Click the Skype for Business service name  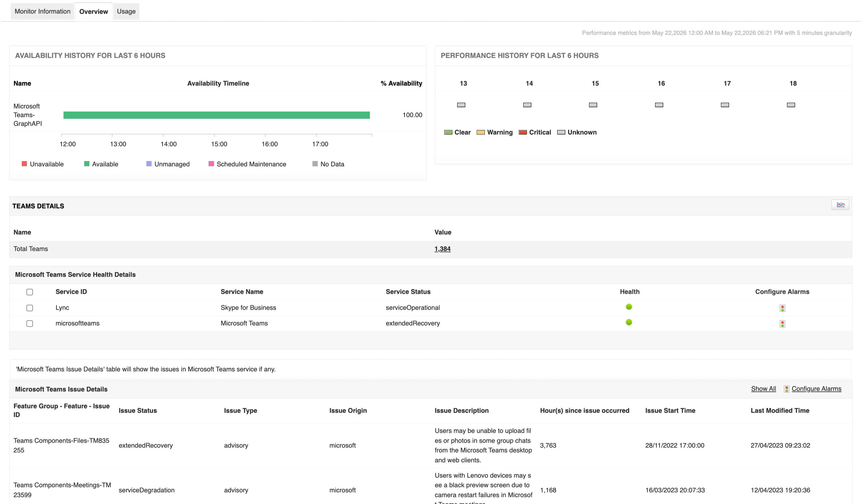click(248, 308)
